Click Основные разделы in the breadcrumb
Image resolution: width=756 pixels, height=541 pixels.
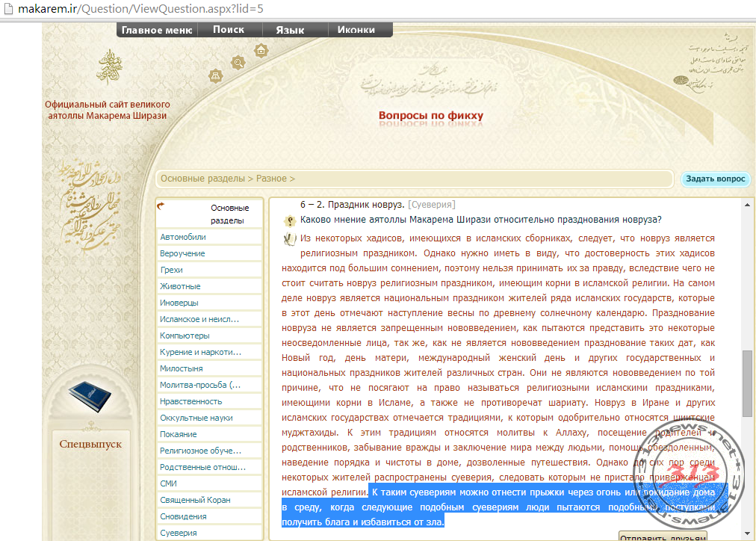coord(202,179)
